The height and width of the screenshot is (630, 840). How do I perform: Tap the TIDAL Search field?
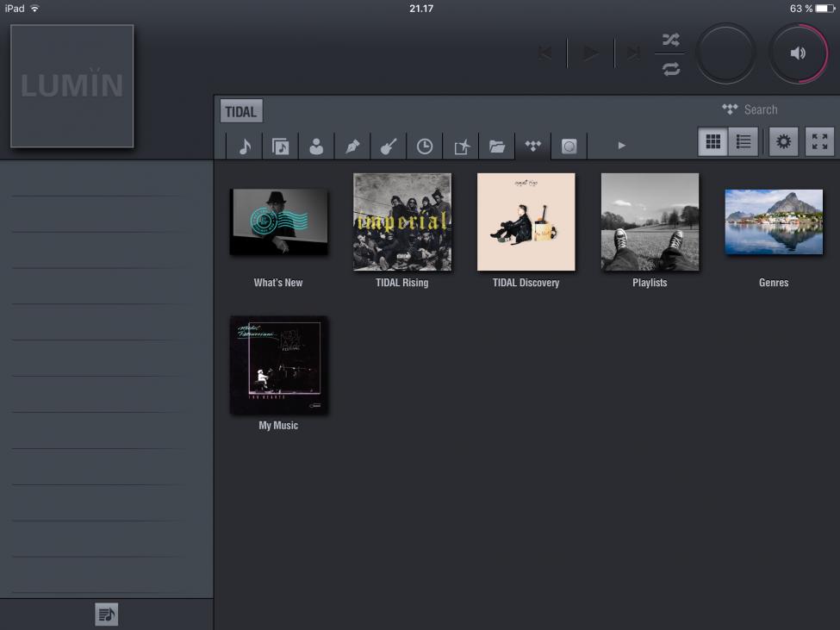[x=761, y=109]
